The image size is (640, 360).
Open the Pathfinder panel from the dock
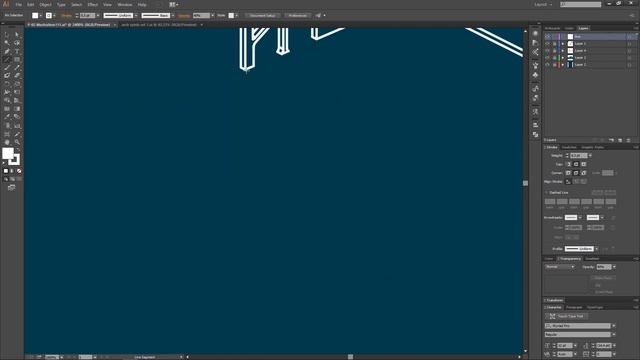[535, 134]
